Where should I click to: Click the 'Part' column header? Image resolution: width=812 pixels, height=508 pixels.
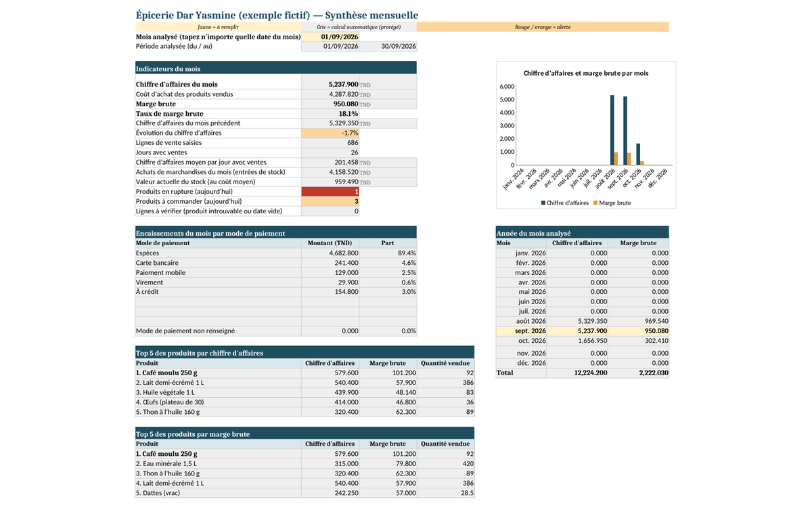[x=388, y=242]
